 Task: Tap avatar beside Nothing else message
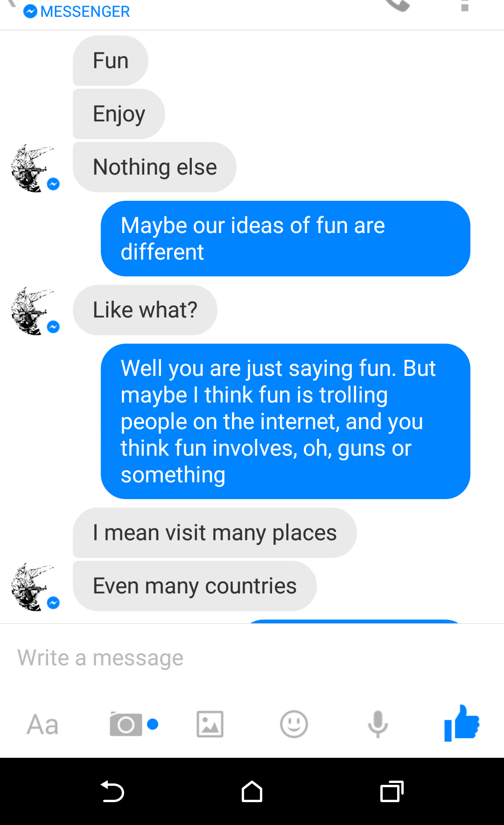click(33, 168)
